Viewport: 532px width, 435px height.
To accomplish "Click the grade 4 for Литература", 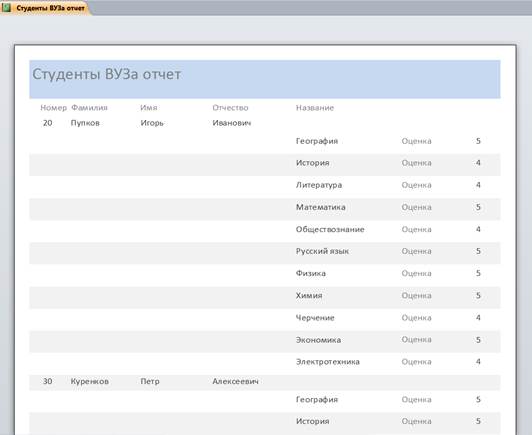I will [x=478, y=185].
